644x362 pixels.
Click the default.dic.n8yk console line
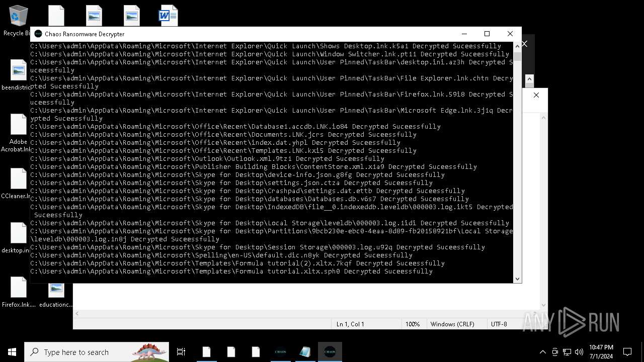[x=221, y=255]
